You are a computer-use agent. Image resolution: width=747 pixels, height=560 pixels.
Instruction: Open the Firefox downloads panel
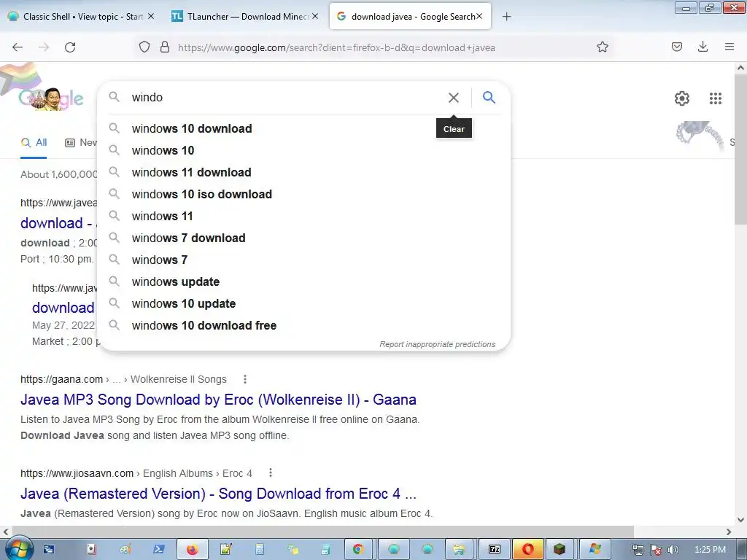tap(703, 47)
